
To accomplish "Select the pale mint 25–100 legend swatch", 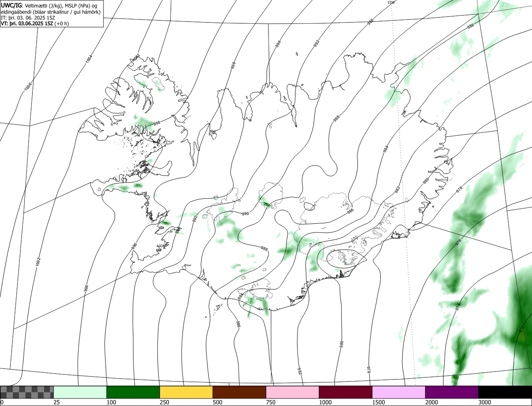I will [80, 392].
